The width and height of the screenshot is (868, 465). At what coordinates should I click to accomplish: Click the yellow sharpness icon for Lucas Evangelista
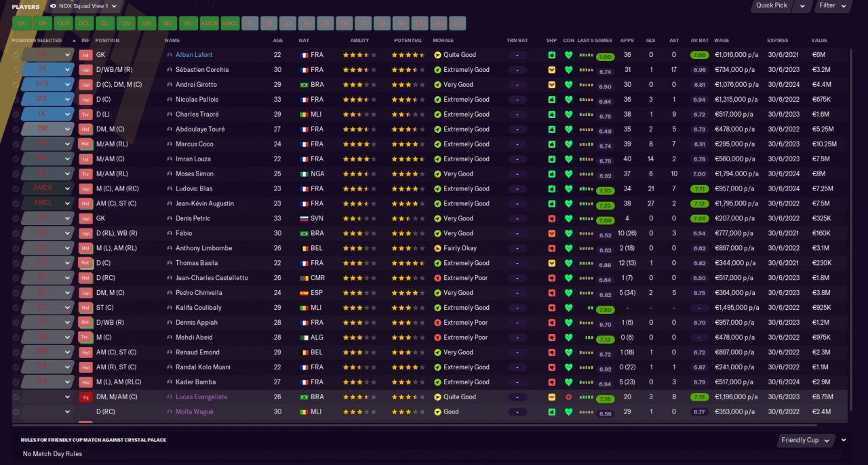[x=552, y=397]
